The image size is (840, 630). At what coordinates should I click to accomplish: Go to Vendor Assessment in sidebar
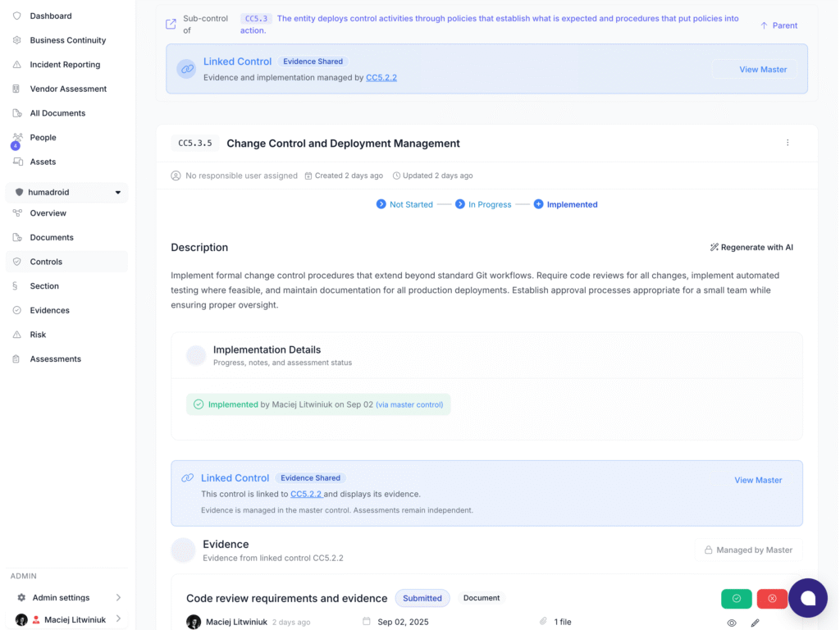68,89
